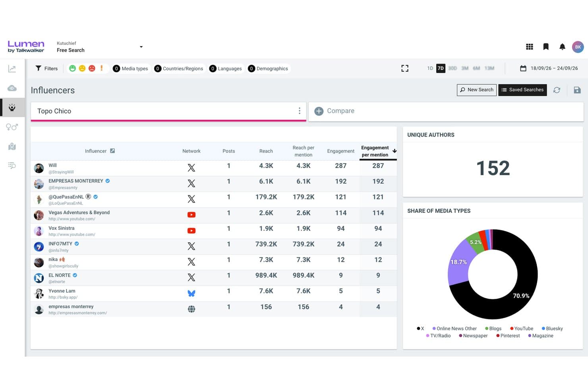Image resolution: width=588 pixels, height=392 pixels.
Task: Click the plus icon to compare
Action: (x=319, y=111)
